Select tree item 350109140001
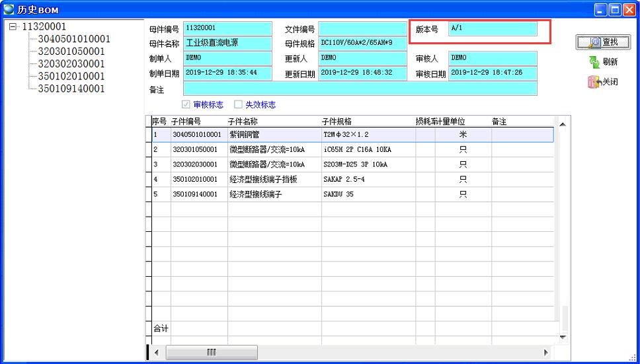Screen dimensions: 640x364 (x=71, y=89)
